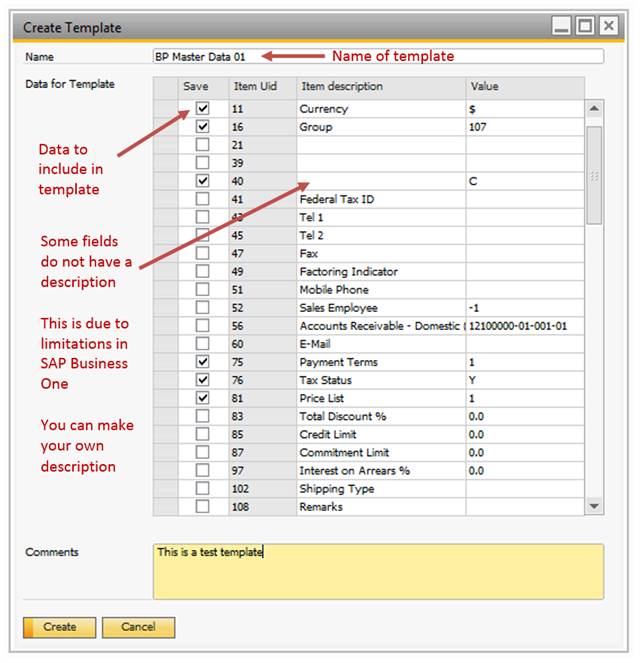
Task: Edit the template Name field
Action: coord(378,56)
